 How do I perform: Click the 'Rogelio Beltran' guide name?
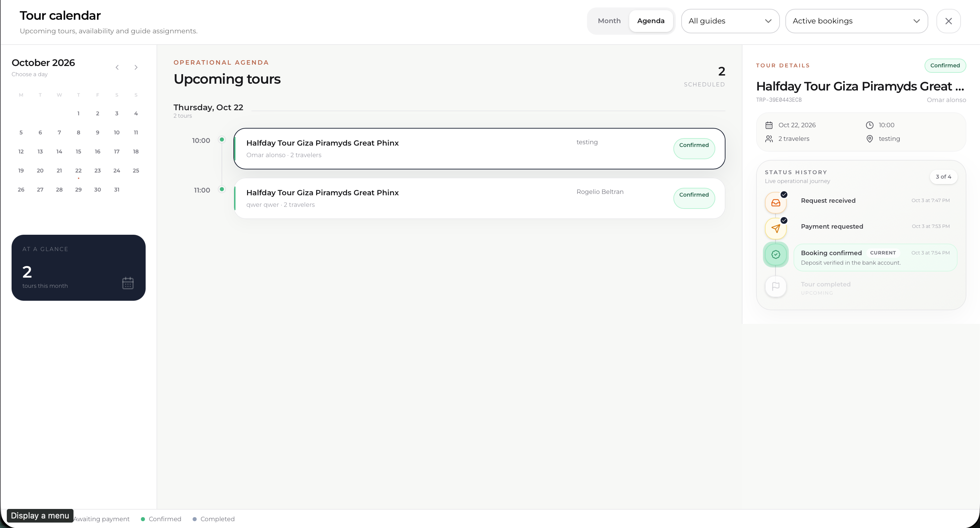click(x=600, y=192)
